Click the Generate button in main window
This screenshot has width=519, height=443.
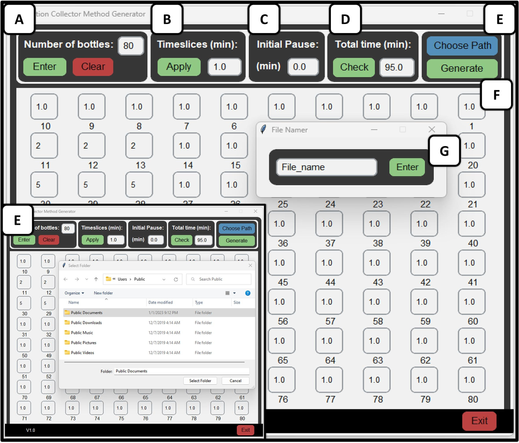[462, 68]
